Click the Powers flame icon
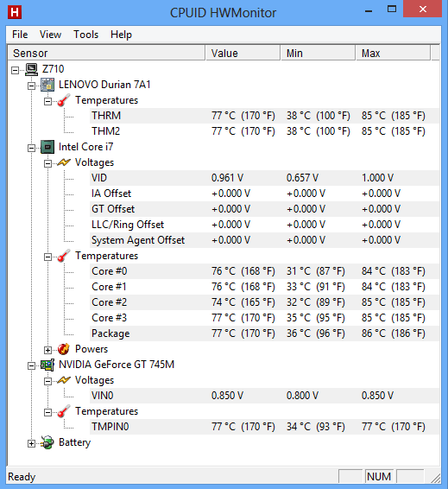This screenshot has width=448, height=489. 64,349
